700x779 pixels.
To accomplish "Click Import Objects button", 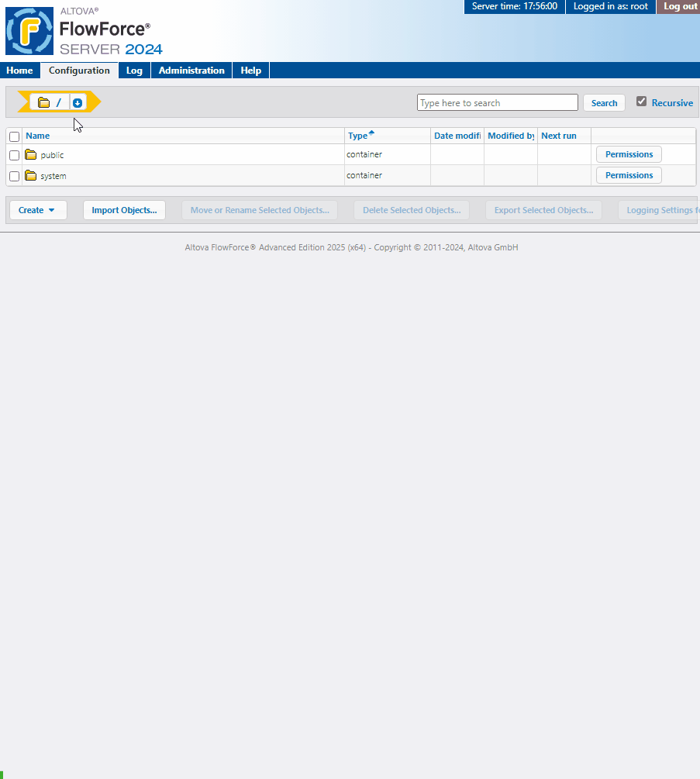I will click(124, 210).
